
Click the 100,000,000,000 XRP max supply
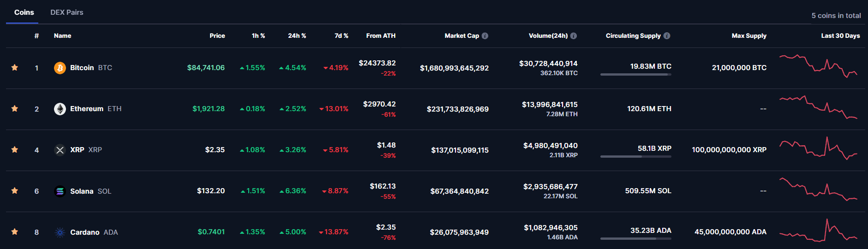pyautogui.click(x=729, y=150)
